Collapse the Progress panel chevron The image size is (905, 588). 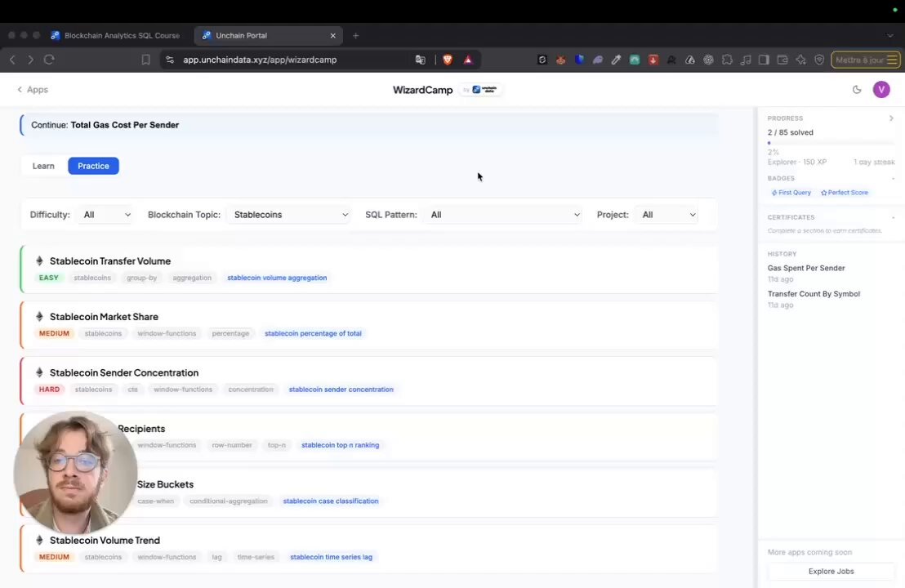tap(891, 118)
